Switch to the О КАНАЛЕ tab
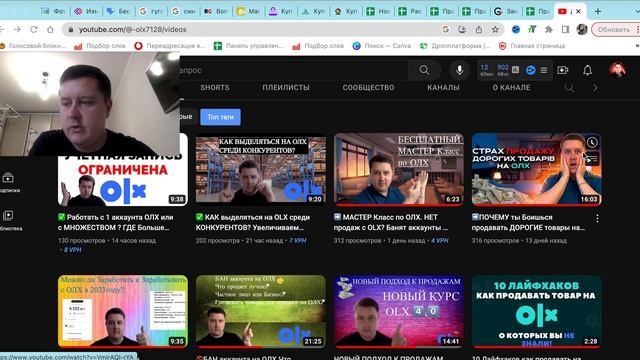 tap(511, 87)
